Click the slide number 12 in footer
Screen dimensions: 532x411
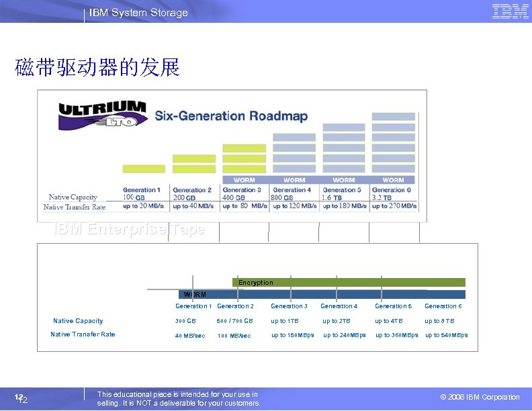pyautogui.click(x=21, y=398)
